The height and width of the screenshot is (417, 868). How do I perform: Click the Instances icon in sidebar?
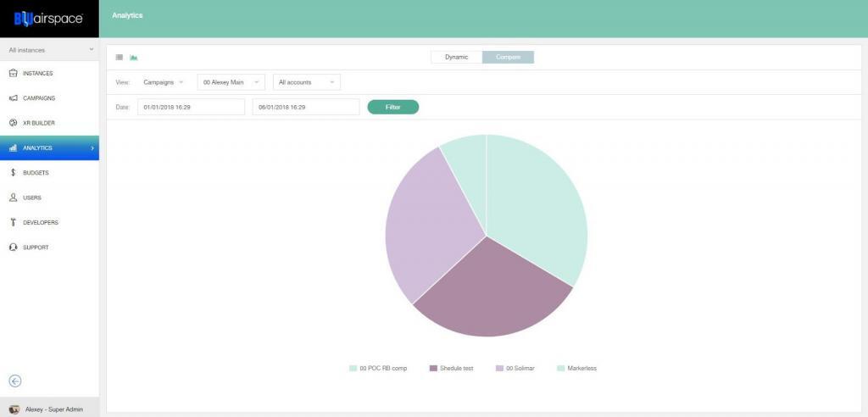14,74
